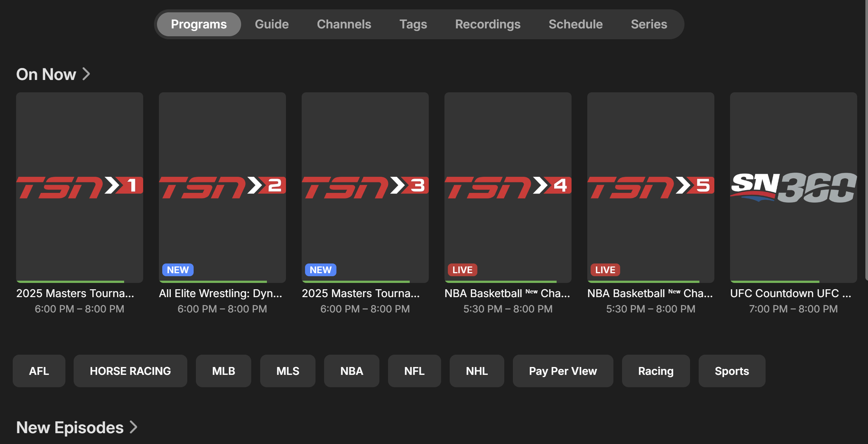
Task: Open the Series tab
Action: (x=649, y=24)
